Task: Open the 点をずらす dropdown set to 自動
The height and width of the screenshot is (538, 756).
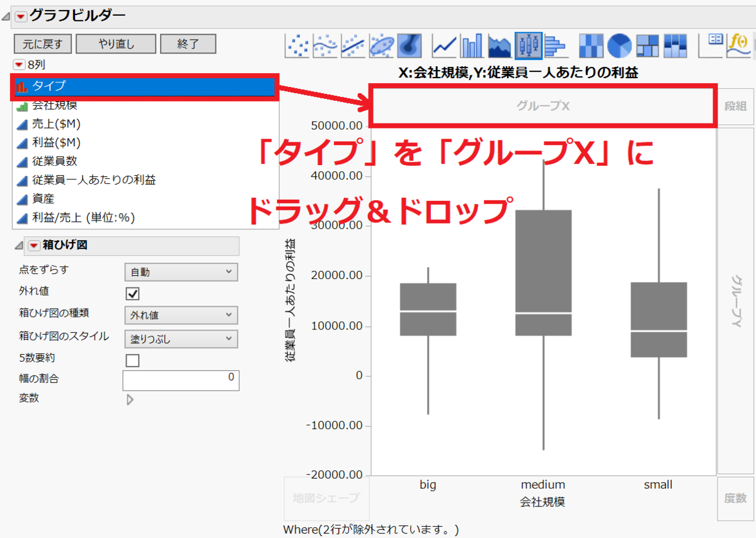Action: tap(181, 272)
